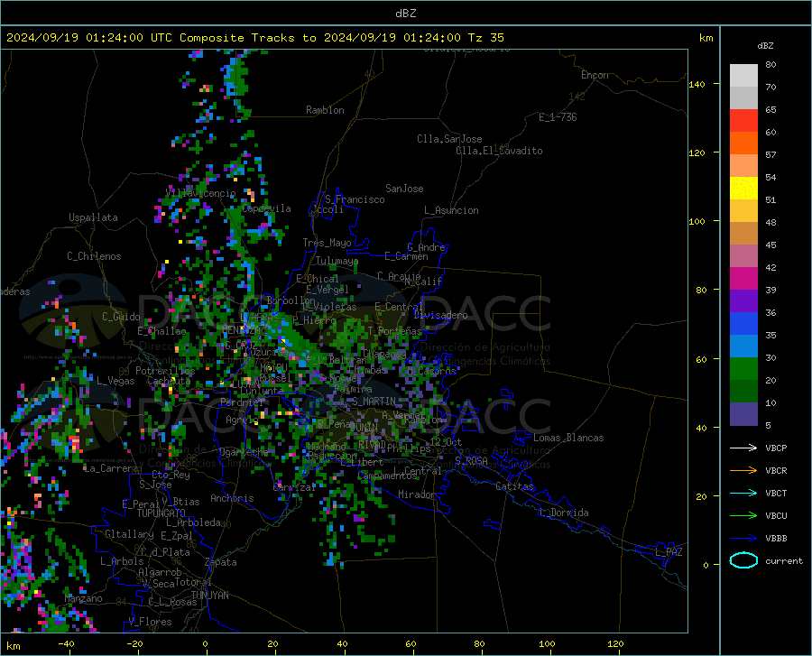Viewport: 812px width, 656px height.
Task: Click the 'Anchoris' map label
Action: (232, 498)
